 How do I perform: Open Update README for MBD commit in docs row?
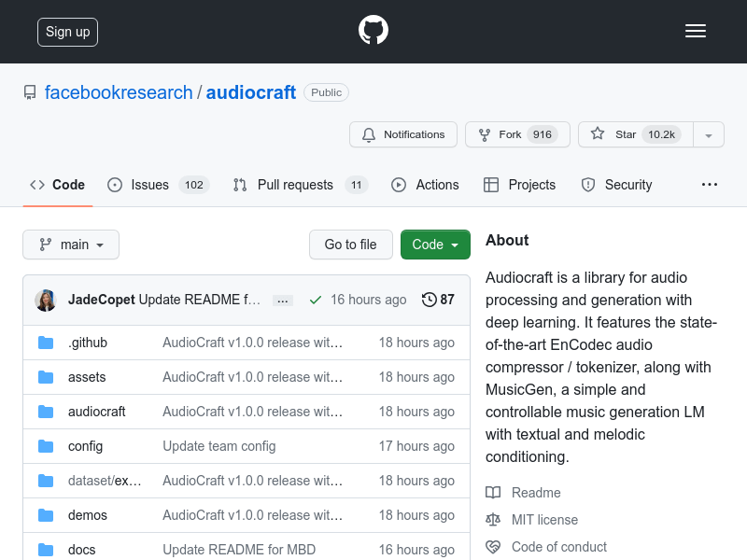pyautogui.click(x=239, y=550)
